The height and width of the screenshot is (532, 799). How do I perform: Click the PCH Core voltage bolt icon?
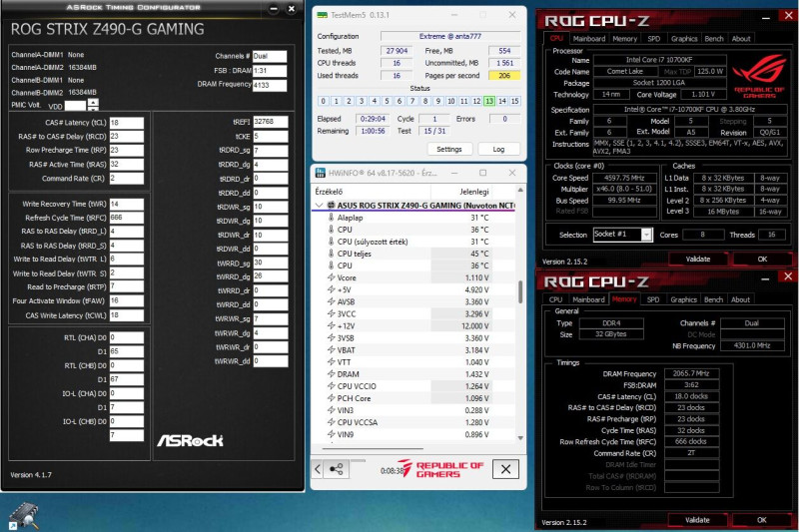[x=331, y=398]
